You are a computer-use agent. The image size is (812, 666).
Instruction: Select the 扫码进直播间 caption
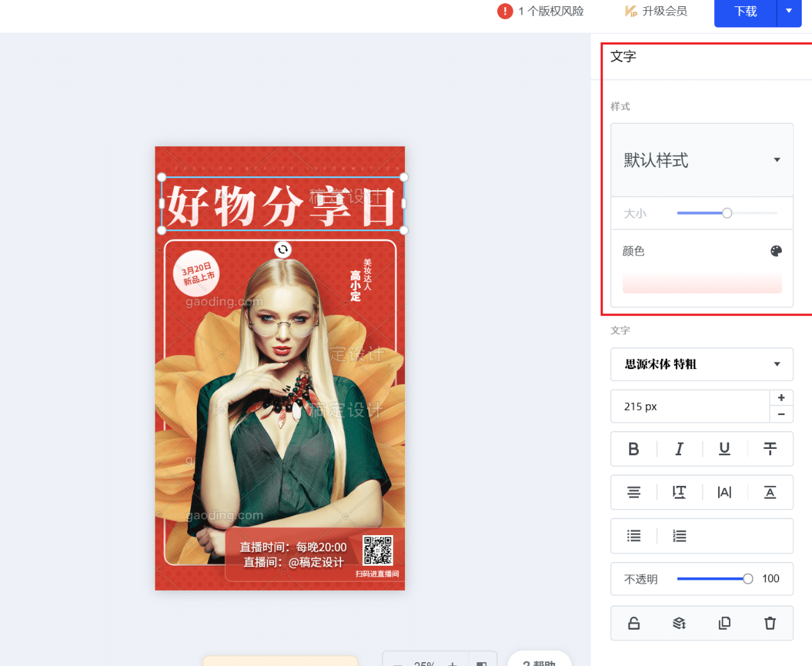click(377, 574)
